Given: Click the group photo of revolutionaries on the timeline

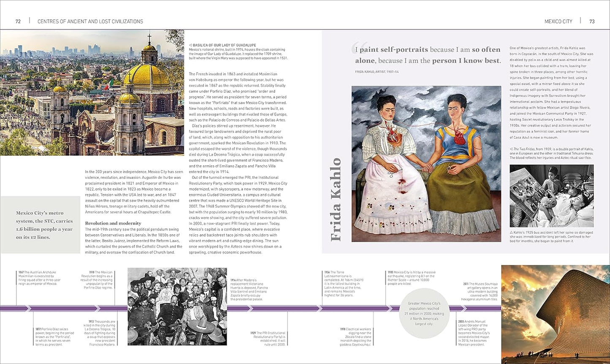Looking at the screenshot, I should pyautogui.click(x=177, y=307).
